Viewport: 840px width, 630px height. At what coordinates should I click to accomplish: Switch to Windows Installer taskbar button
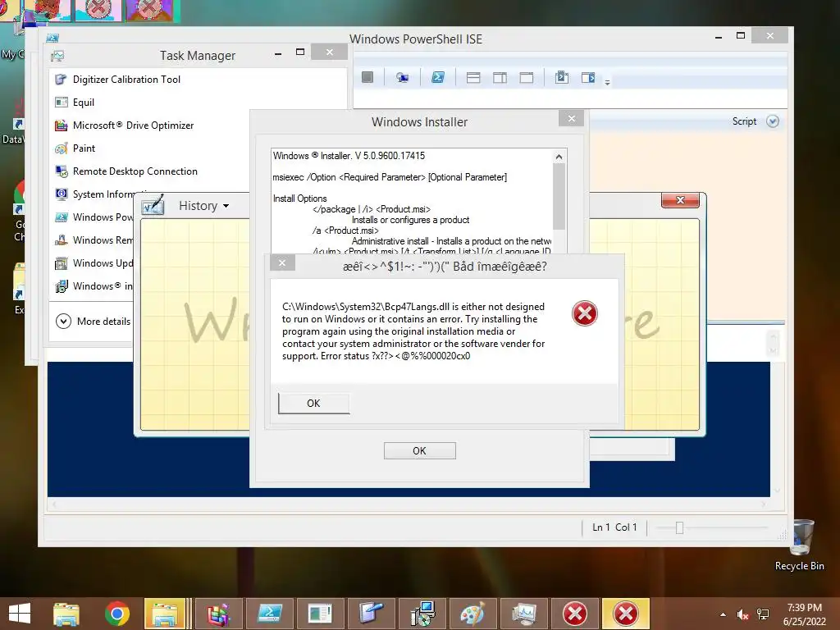[422, 614]
